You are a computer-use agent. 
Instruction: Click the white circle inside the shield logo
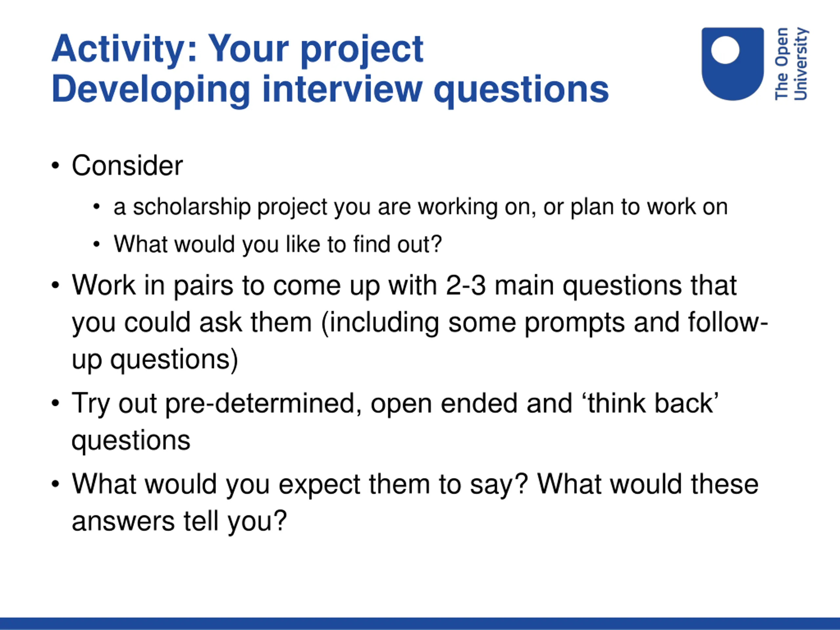pyautogui.click(x=725, y=50)
